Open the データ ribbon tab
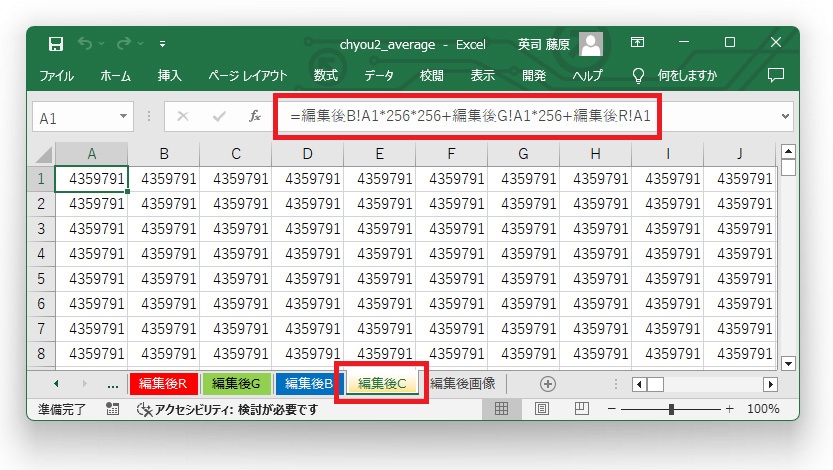Viewport: 833px width, 470px height. [x=379, y=76]
